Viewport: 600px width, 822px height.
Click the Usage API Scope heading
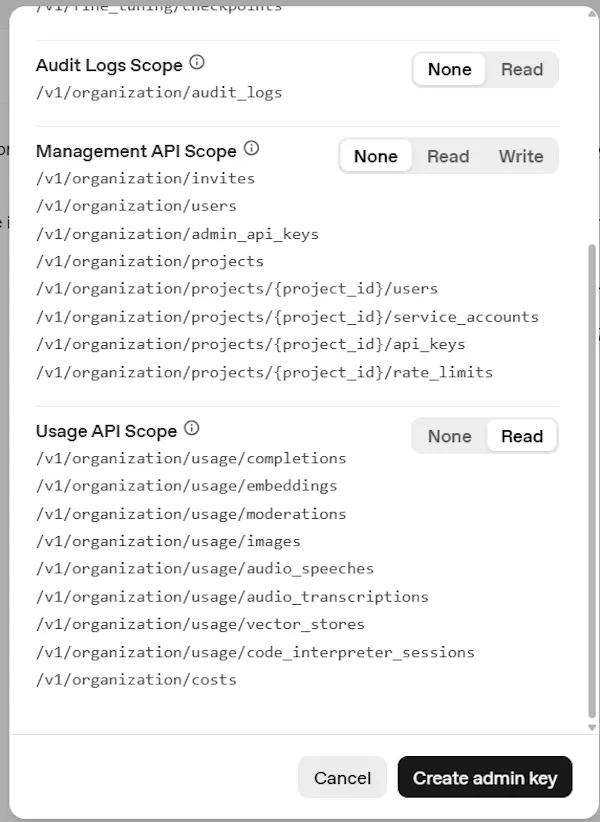coord(106,431)
